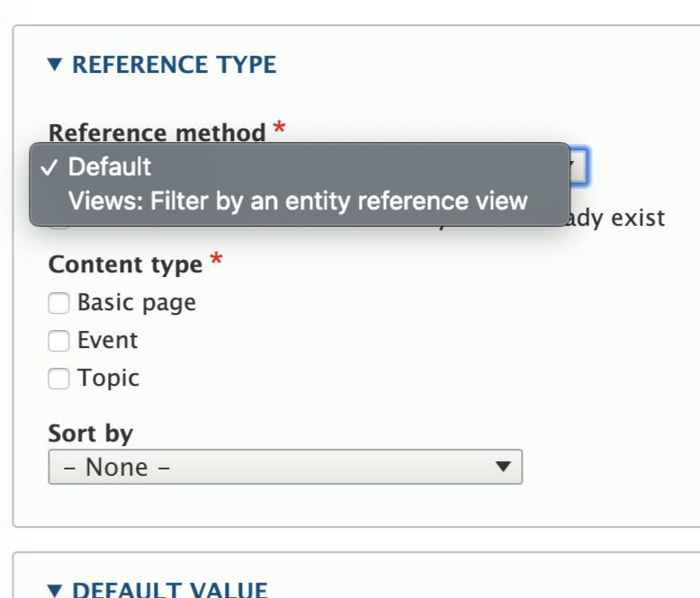
Task: Click the Content type field label
Action: click(125, 265)
